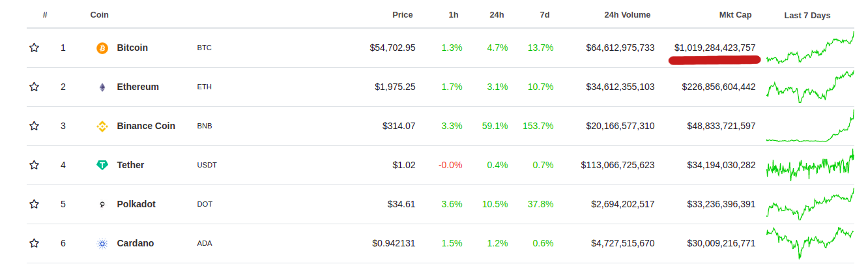The height and width of the screenshot is (264, 868).
Task: Toggle favorite star for Cardano
Action: tap(35, 243)
